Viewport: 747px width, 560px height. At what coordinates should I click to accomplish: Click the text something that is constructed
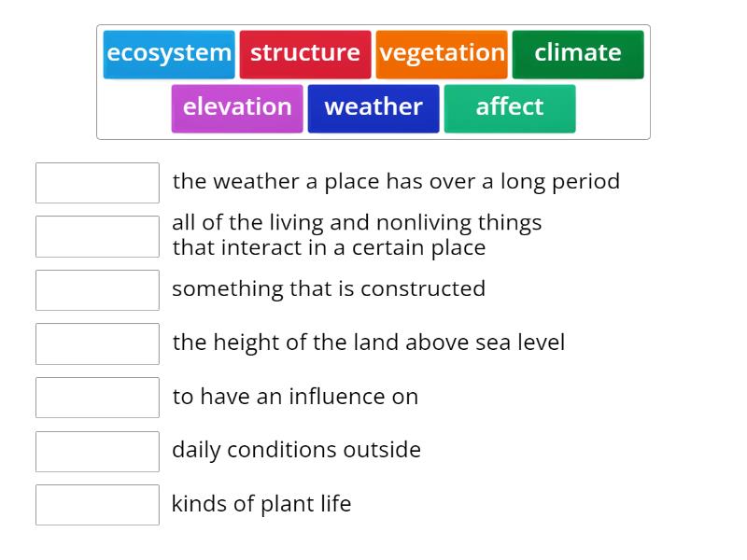(329, 289)
